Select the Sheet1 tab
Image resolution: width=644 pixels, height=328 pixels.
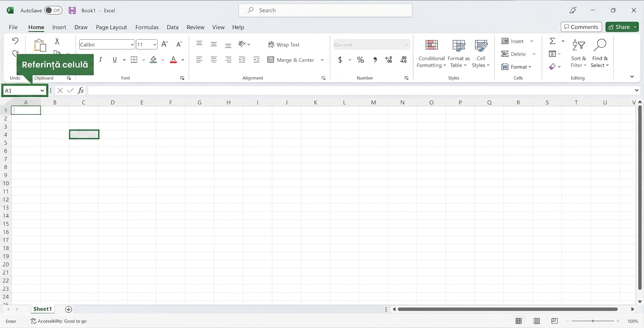43,309
